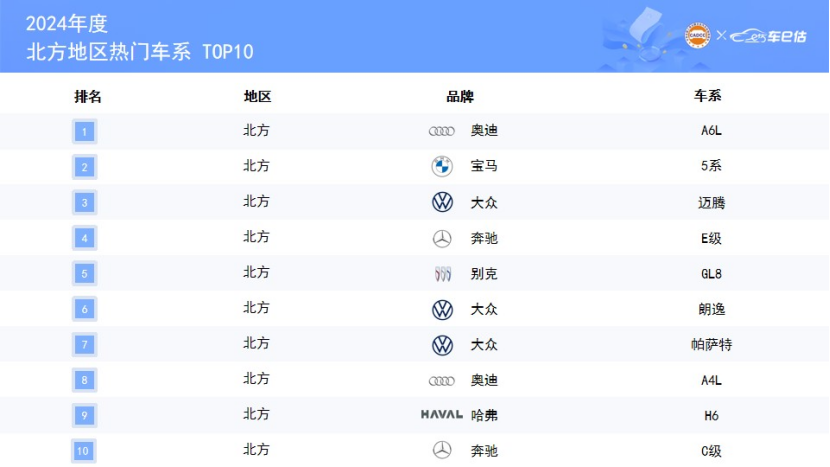The width and height of the screenshot is (830, 467).
Task: Click the 车系 column header
Action: coord(708,97)
